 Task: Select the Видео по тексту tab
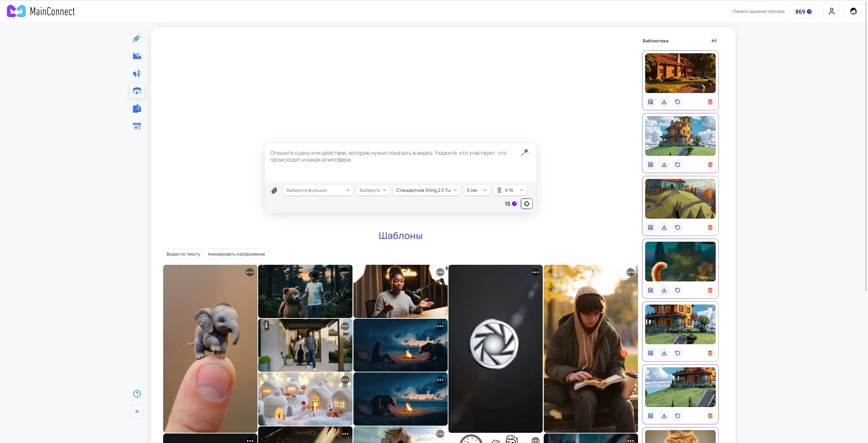click(x=183, y=254)
